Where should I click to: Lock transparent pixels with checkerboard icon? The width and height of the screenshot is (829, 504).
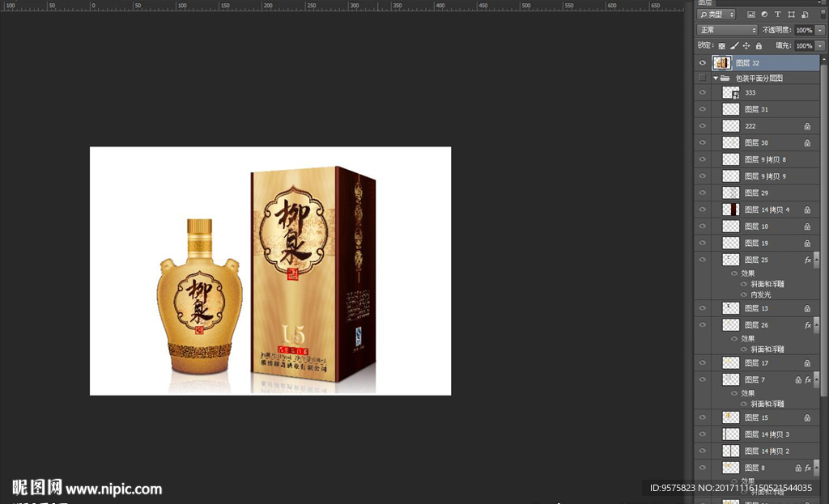click(x=721, y=46)
